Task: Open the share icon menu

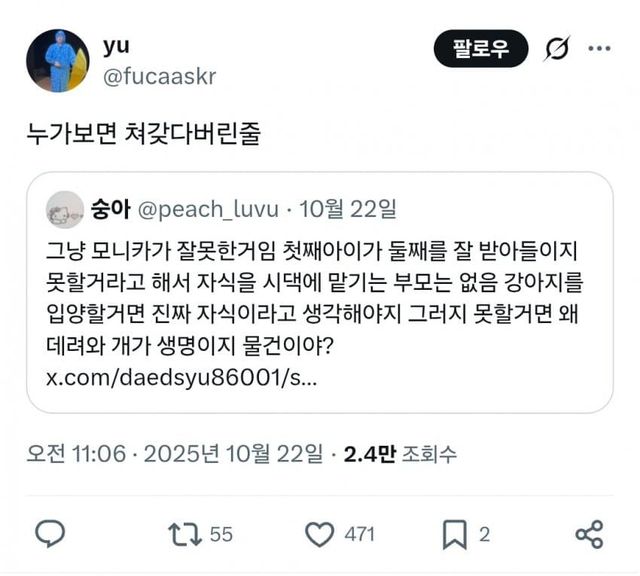Action: [x=590, y=534]
